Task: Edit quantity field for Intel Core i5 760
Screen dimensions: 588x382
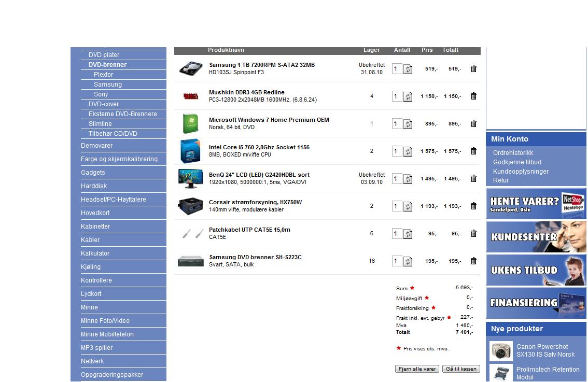Action: 397,151
